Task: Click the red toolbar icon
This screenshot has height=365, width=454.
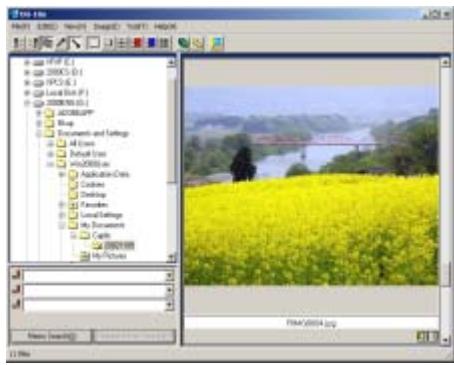Action: [137, 43]
